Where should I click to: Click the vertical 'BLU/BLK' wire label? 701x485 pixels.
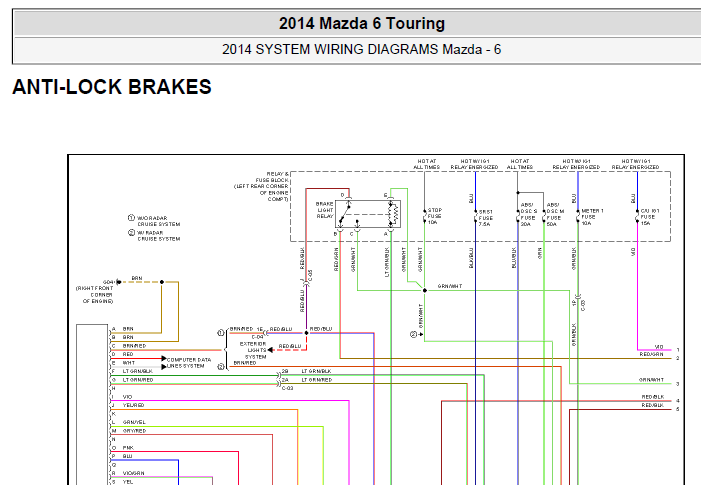[x=514, y=258]
